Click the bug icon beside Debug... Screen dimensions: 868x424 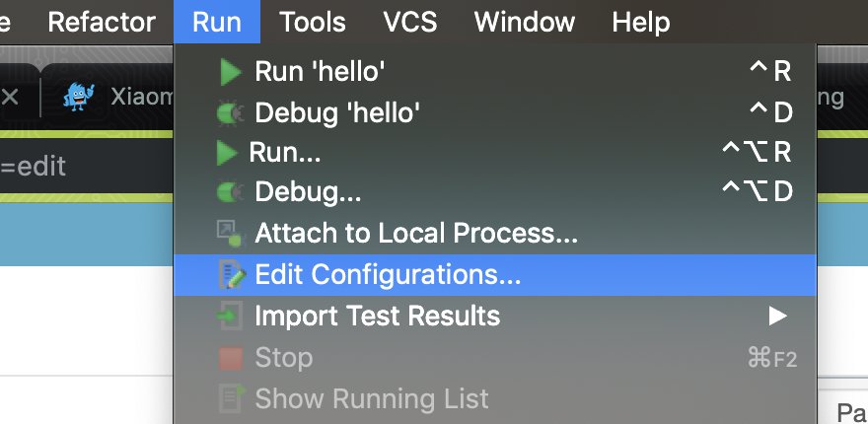(x=230, y=192)
